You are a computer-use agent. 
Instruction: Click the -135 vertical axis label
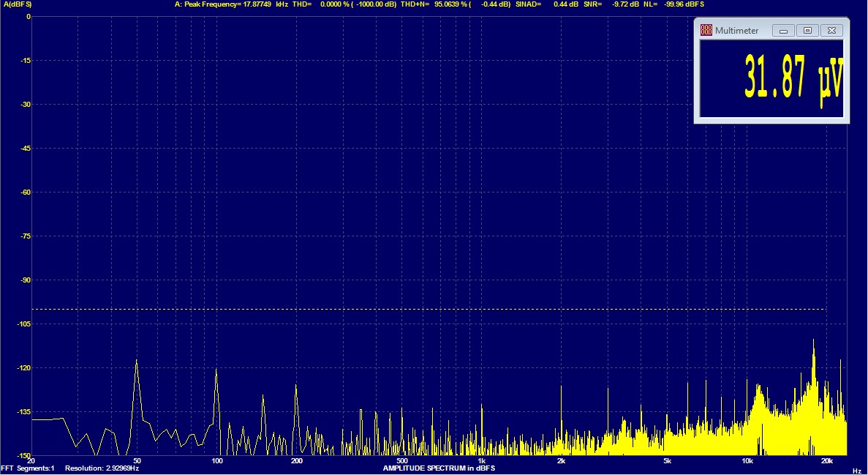click(x=24, y=412)
